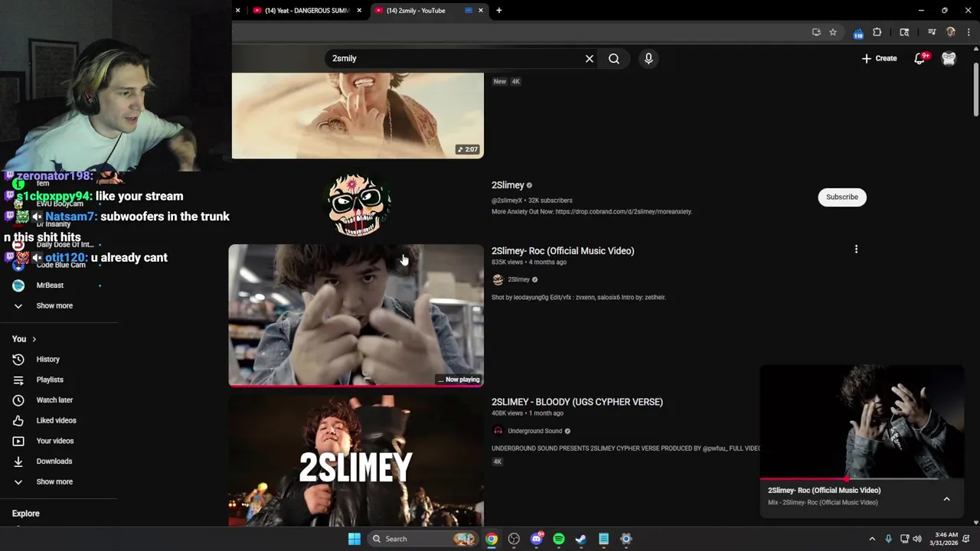Open the Windows Start menu
This screenshot has width=980, height=551.
[354, 539]
